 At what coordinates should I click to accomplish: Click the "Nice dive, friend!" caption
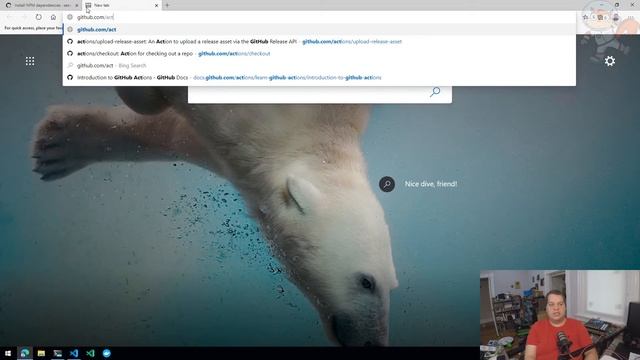pos(431,184)
